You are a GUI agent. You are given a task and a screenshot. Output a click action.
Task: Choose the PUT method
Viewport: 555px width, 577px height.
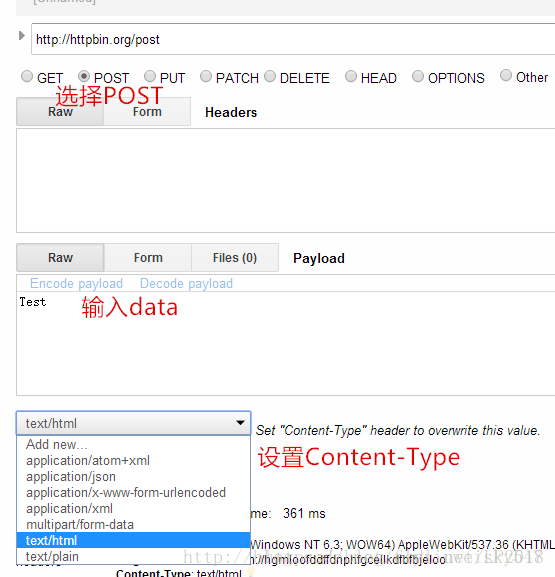pyautogui.click(x=150, y=76)
